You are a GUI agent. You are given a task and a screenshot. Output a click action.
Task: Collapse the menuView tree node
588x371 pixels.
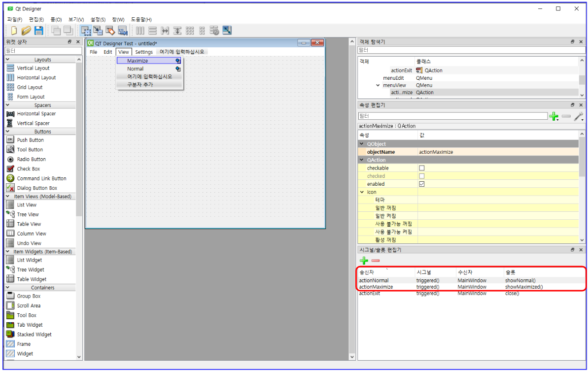coord(378,85)
